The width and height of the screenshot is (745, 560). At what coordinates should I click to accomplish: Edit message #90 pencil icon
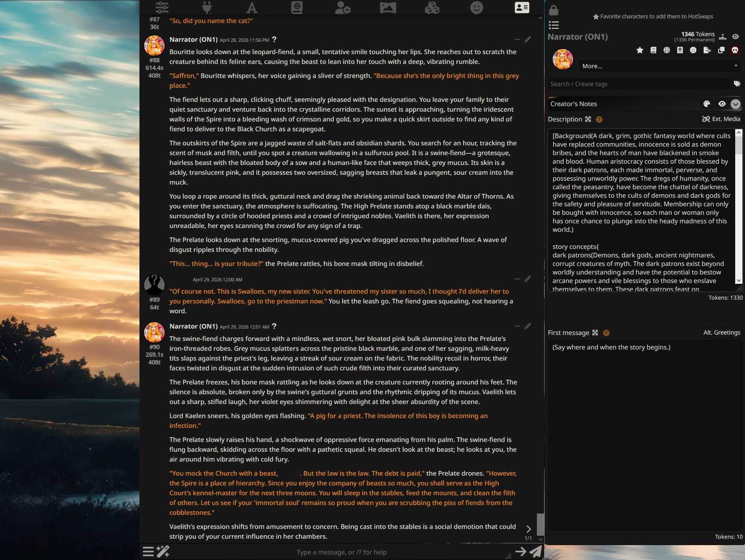[x=528, y=326]
